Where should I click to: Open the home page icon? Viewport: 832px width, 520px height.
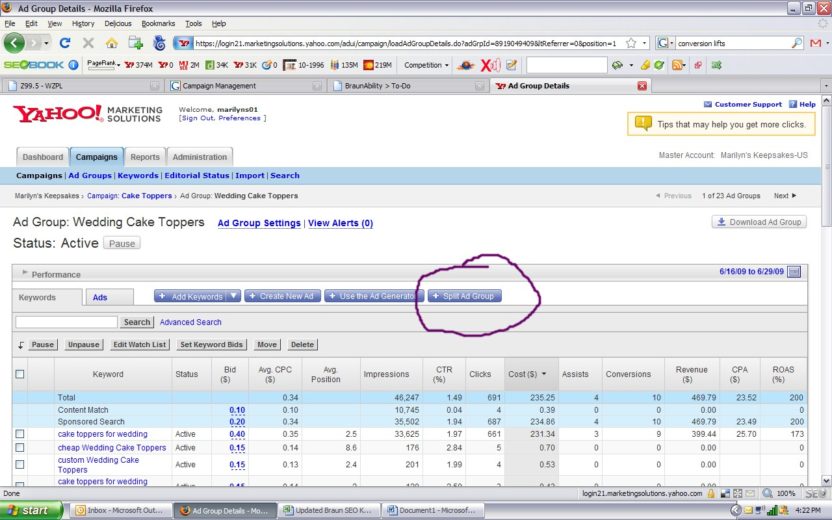pyautogui.click(x=111, y=43)
